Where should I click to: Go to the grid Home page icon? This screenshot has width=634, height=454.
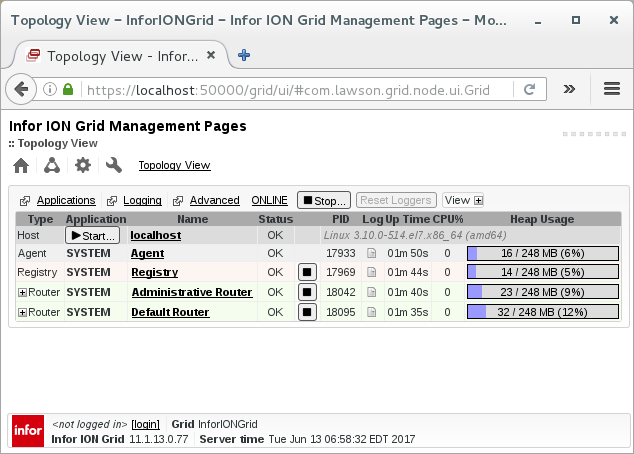[20, 165]
